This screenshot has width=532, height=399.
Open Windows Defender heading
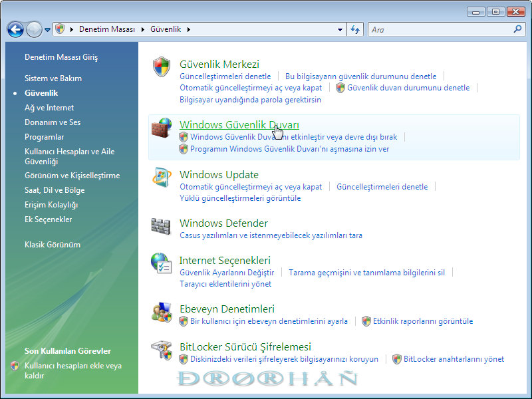[x=223, y=223]
